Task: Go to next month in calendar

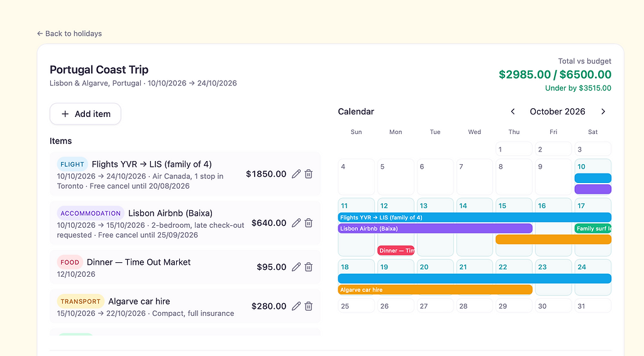Action: (603, 112)
